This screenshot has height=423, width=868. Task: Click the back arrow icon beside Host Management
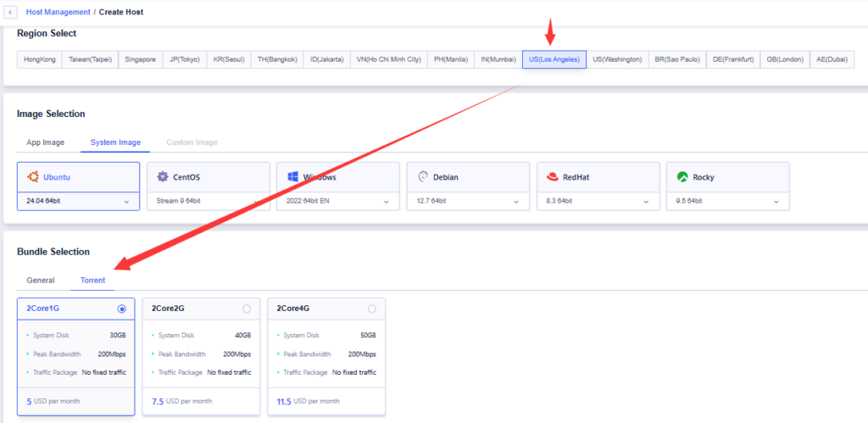coord(11,13)
